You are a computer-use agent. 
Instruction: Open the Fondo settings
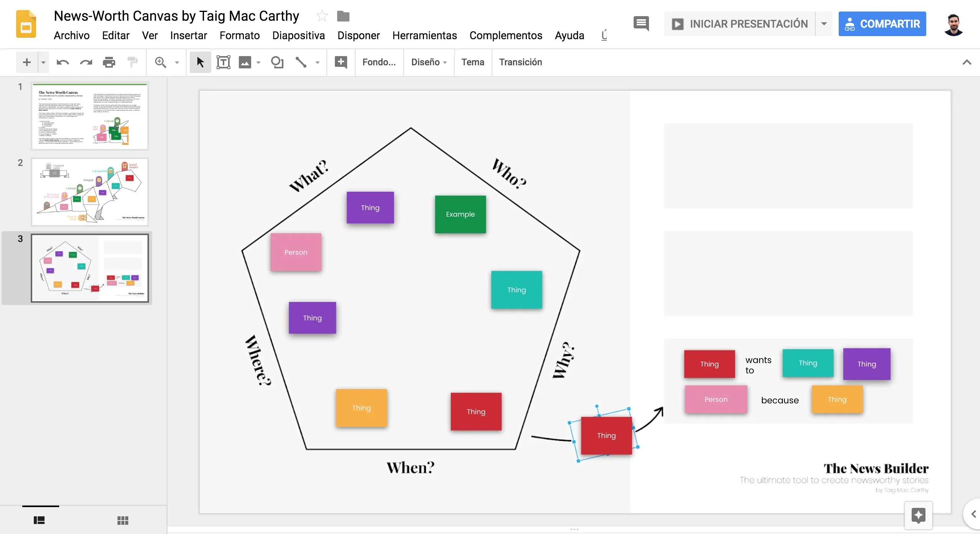coord(379,62)
